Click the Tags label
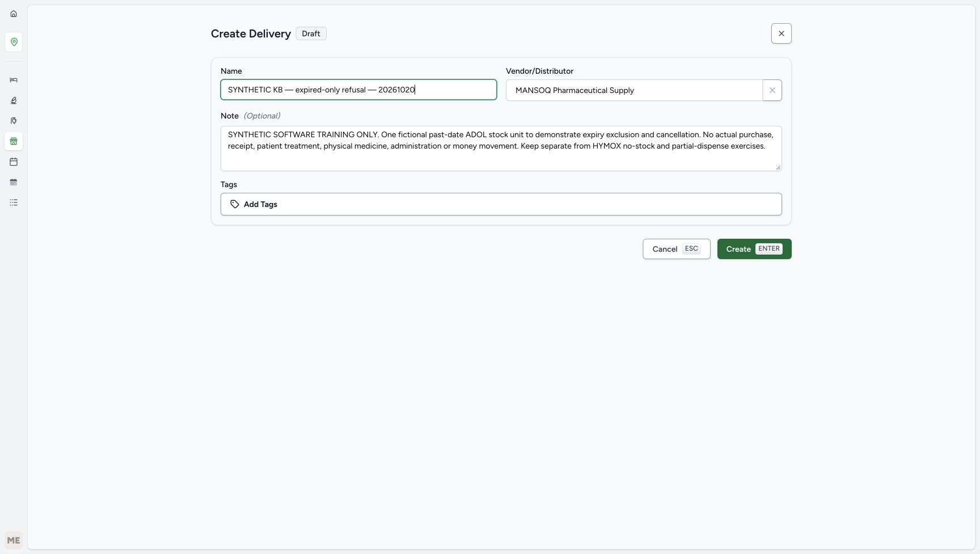 pos(229,184)
